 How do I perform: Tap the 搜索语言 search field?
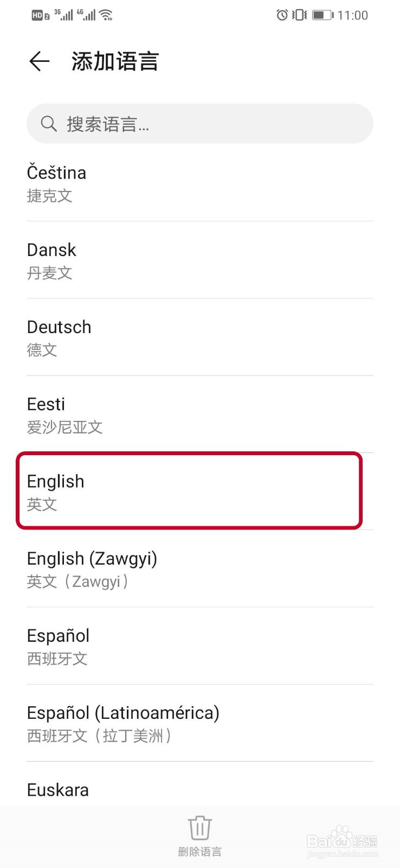199,124
